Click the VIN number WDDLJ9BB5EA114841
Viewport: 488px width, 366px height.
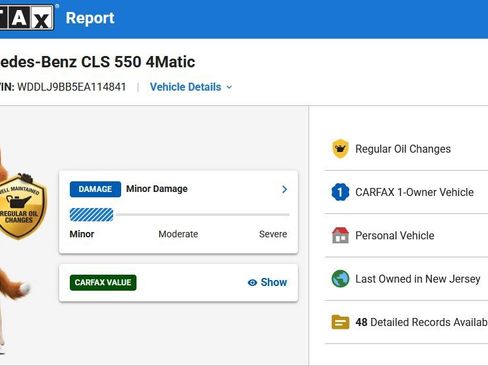(x=72, y=87)
